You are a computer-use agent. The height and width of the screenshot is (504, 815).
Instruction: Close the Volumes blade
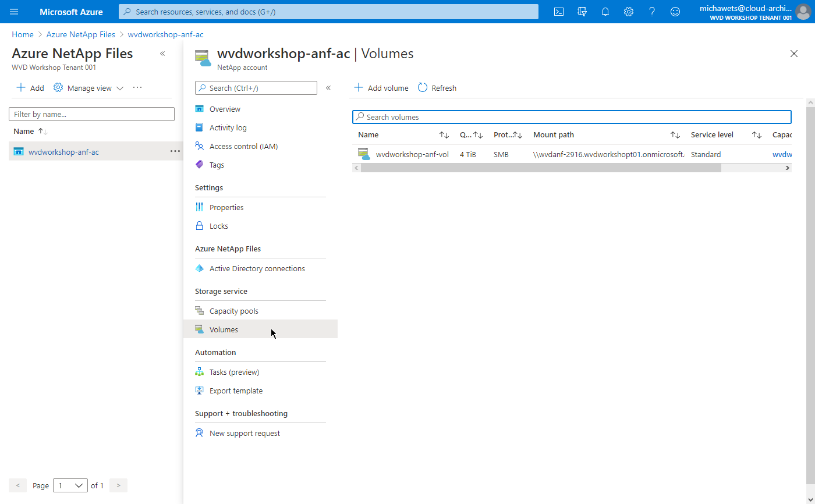coord(794,54)
